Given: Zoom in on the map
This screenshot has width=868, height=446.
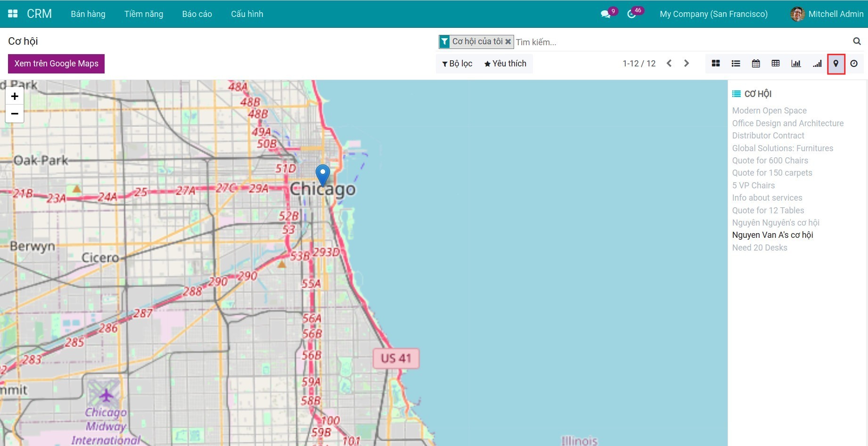Looking at the screenshot, I should (x=15, y=96).
